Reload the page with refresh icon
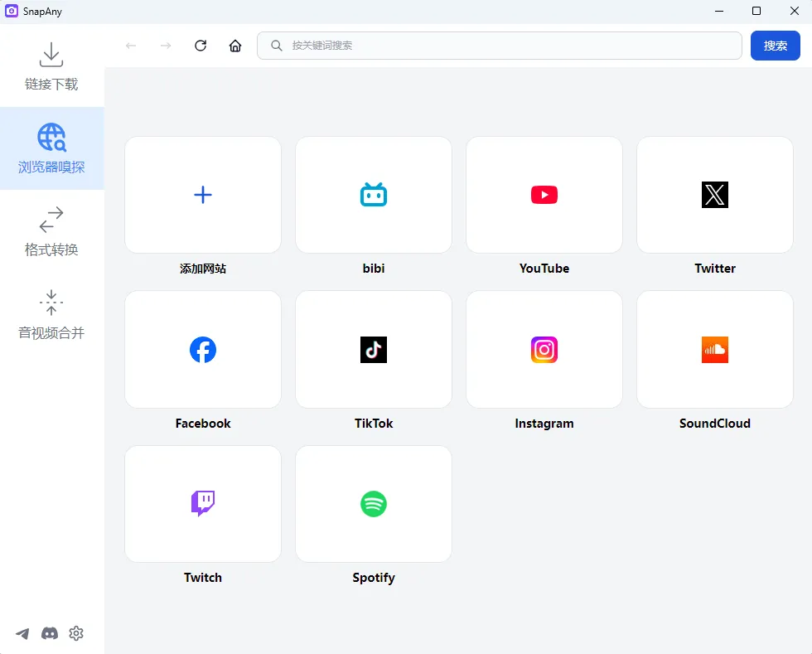The height and width of the screenshot is (654, 812). pyautogui.click(x=201, y=46)
